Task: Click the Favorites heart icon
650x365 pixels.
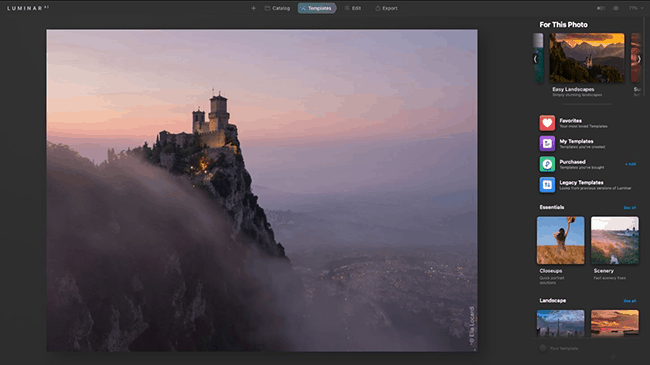Action: [x=547, y=123]
